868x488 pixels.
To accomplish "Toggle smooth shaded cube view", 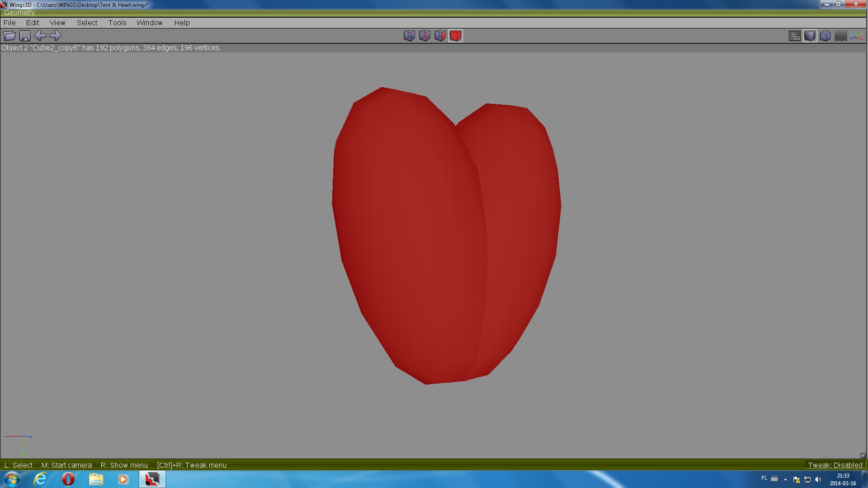I will 810,36.
